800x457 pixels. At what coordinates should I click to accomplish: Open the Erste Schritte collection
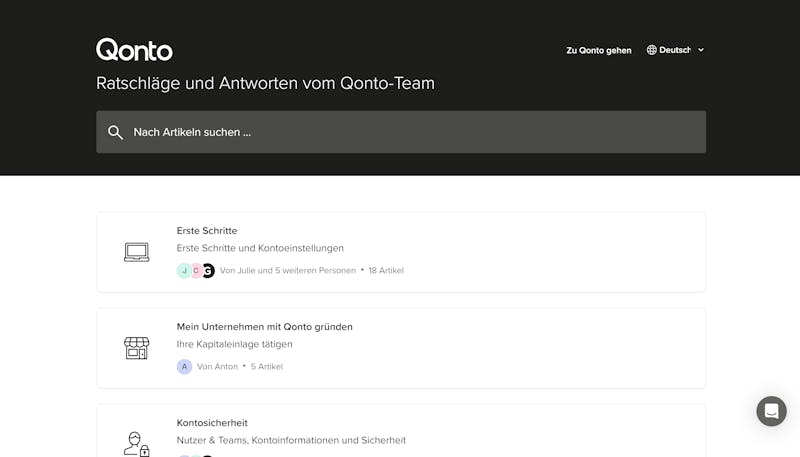tap(401, 252)
